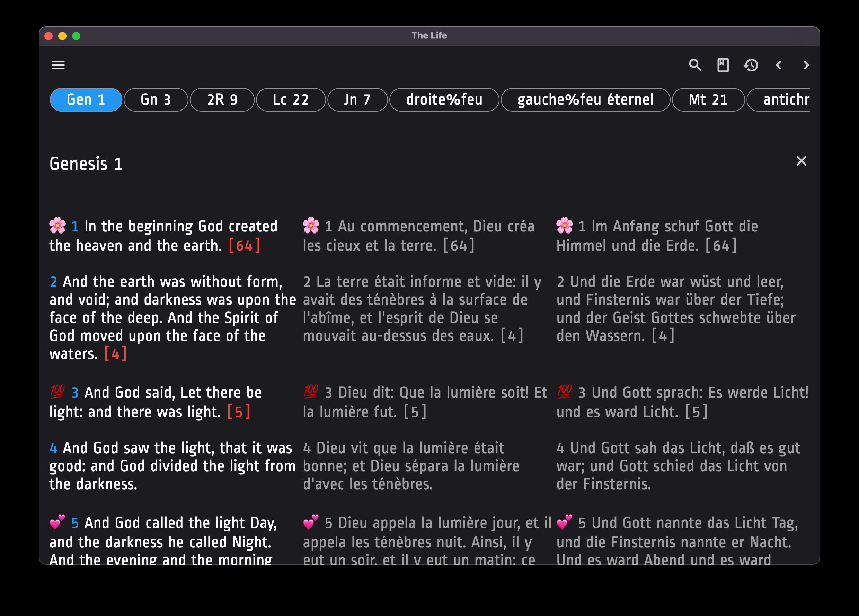The width and height of the screenshot is (859, 616).
Task: Click flower emoji on English verse 1
Action: 57,226
